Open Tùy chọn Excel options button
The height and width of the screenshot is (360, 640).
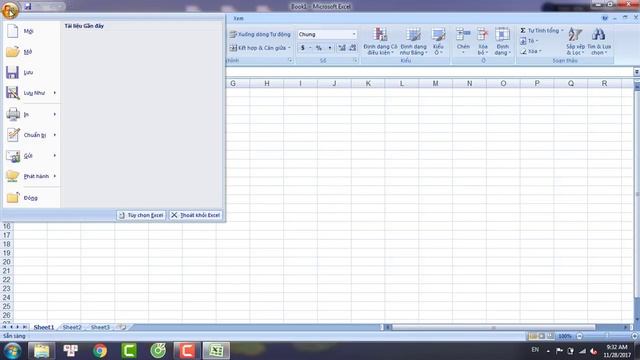pos(141,215)
